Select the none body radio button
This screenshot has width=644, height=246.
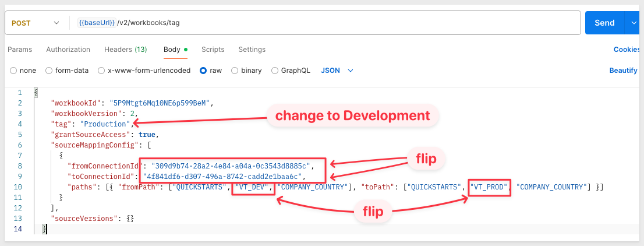click(x=13, y=71)
